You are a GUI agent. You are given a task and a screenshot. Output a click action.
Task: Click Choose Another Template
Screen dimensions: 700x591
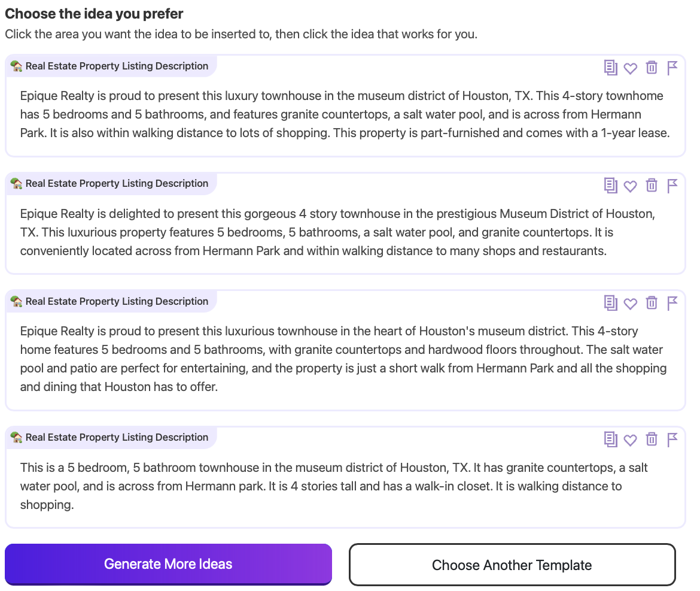pyautogui.click(x=512, y=565)
